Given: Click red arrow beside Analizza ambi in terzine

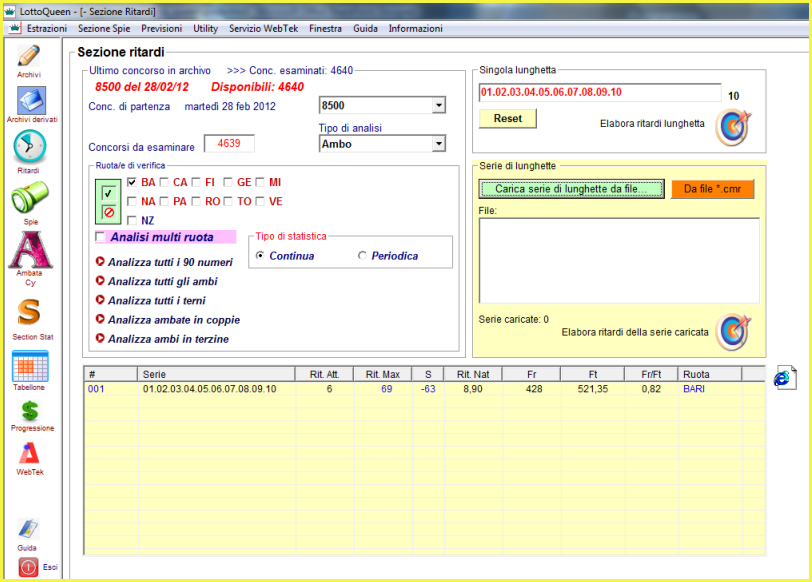Looking at the screenshot, I should coord(100,338).
